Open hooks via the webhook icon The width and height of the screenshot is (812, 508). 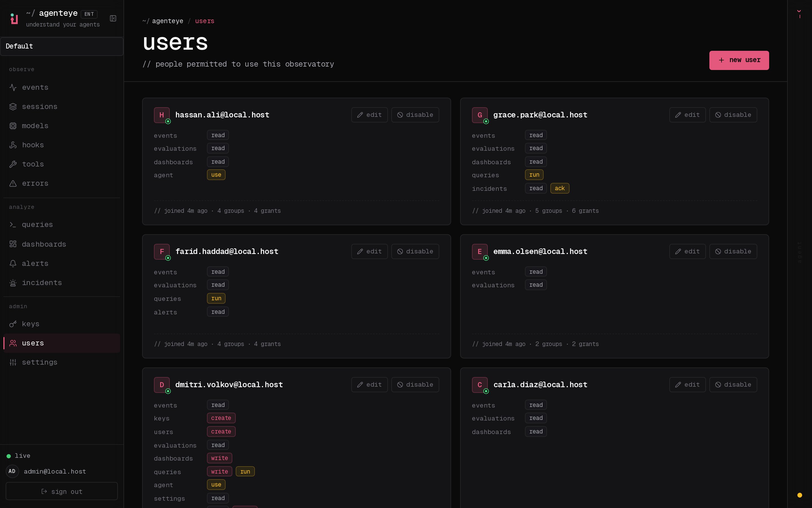13,145
